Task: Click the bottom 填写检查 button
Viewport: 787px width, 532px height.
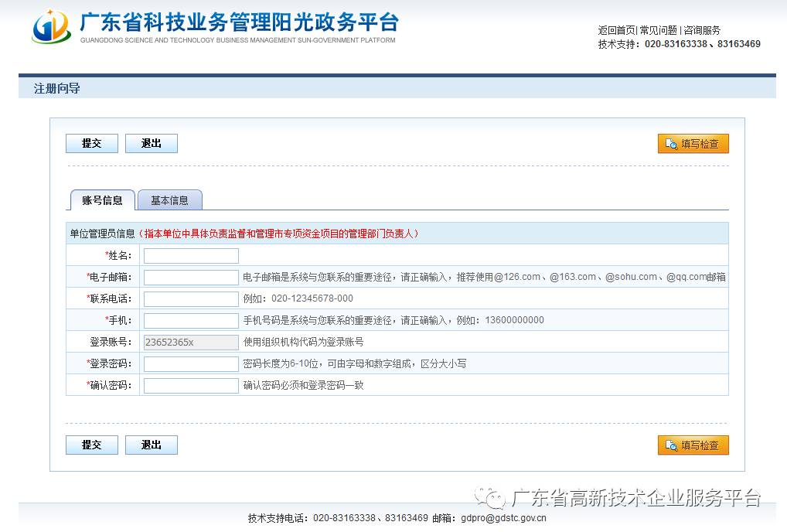Action: coord(693,445)
